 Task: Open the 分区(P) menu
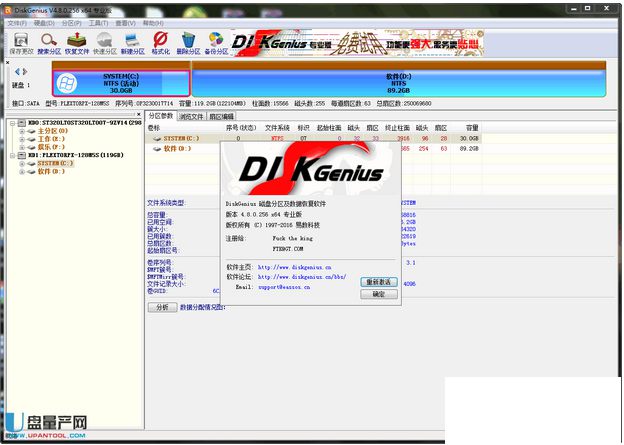71,23
